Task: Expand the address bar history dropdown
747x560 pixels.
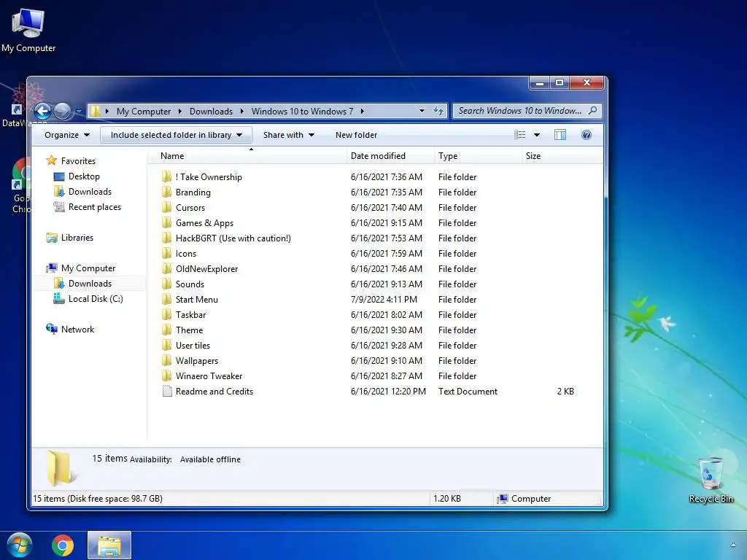Action: tap(422, 111)
